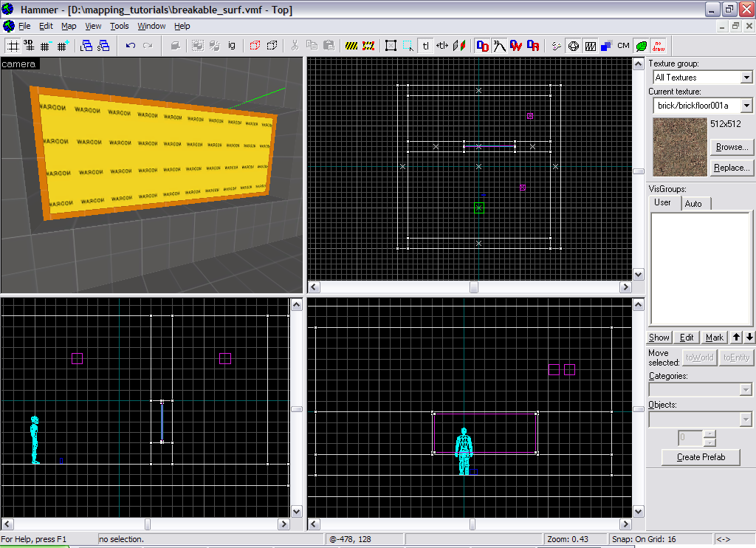Expand the Texture group 'All Textures' dropdown
756x548 pixels.
[x=746, y=78]
